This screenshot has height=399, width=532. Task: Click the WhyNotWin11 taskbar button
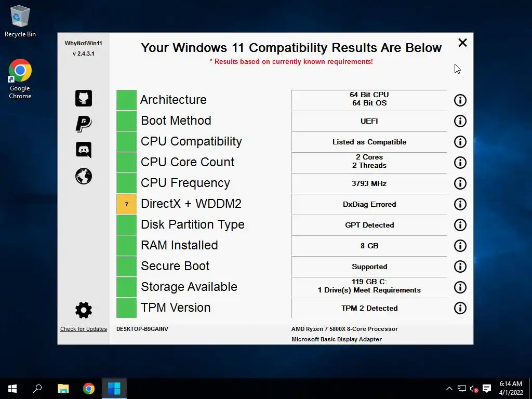tap(114, 389)
